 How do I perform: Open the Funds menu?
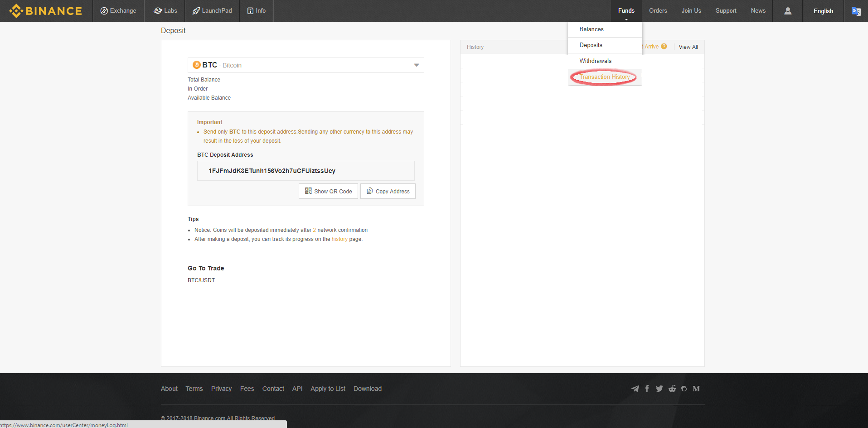[x=626, y=11]
